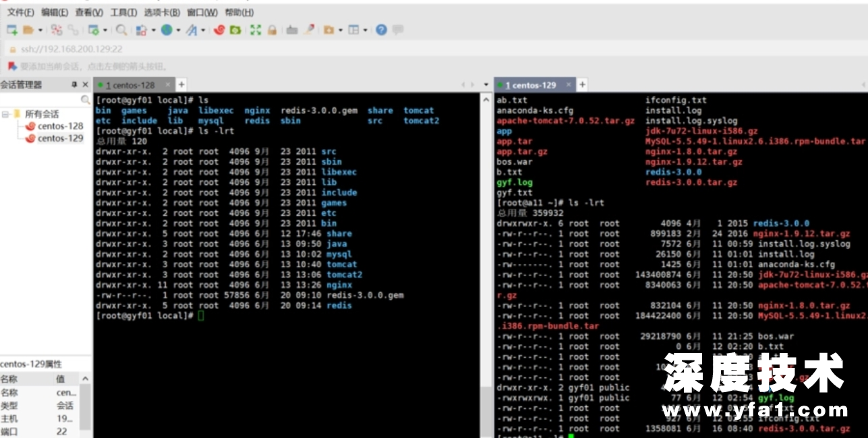Click the font settings icon
868x438 pixels.
tap(192, 30)
